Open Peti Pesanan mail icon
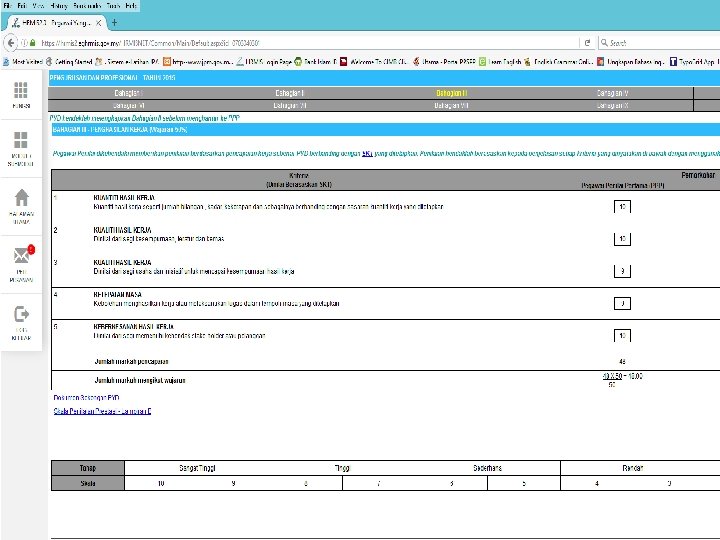 pyautogui.click(x=22, y=255)
